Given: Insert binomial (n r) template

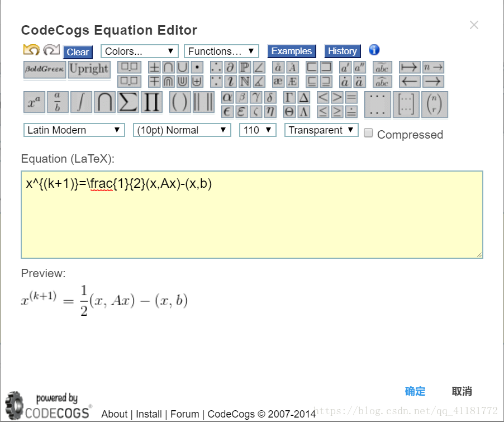Looking at the screenshot, I should point(434,105).
